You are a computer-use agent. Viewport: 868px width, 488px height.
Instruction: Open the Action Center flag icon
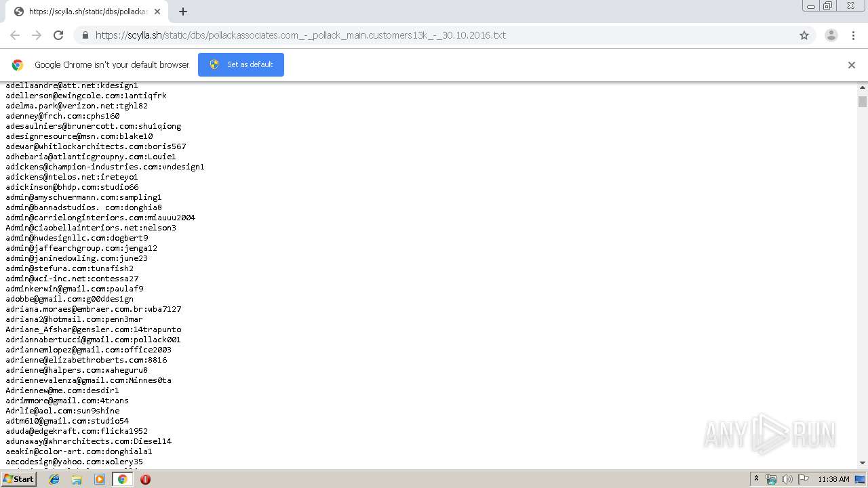802,479
